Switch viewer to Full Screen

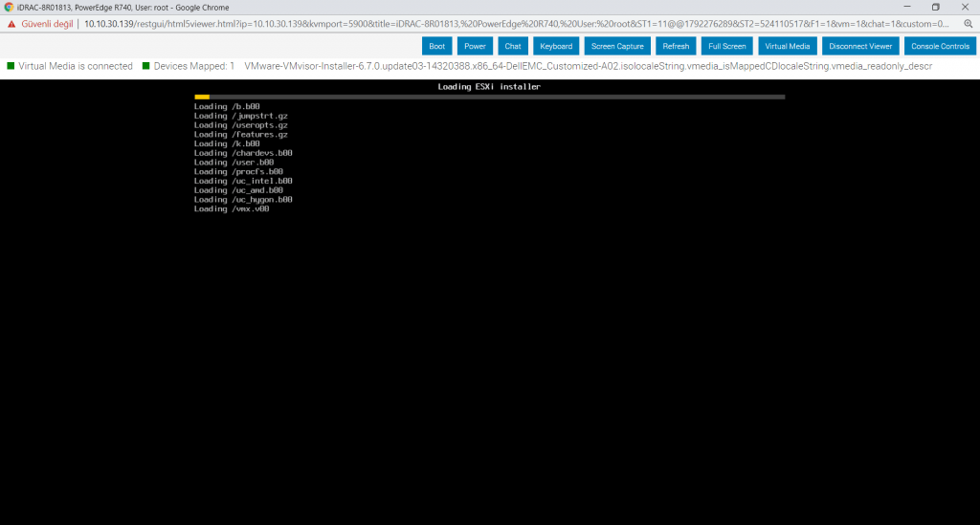click(x=727, y=46)
